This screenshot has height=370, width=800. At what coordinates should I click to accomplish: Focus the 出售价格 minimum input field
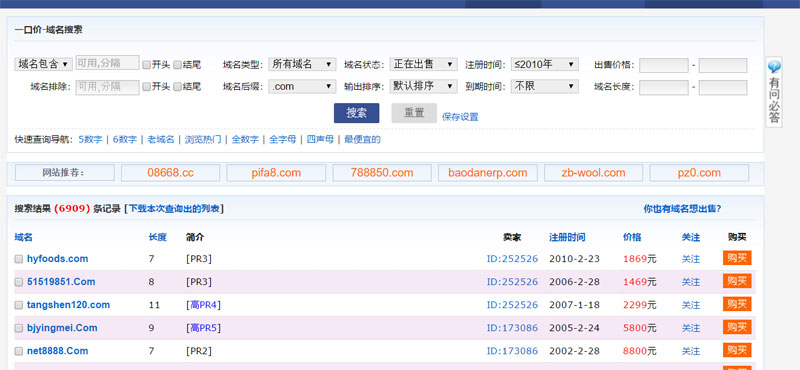(664, 65)
